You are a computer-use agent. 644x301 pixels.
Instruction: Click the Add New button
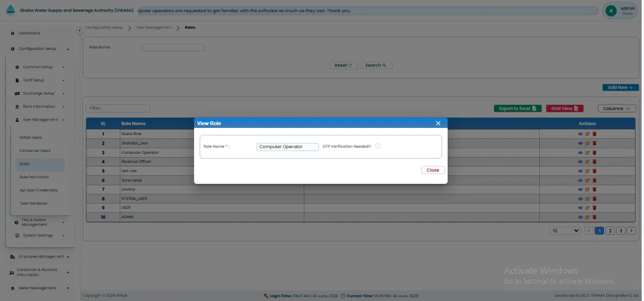coord(620,88)
